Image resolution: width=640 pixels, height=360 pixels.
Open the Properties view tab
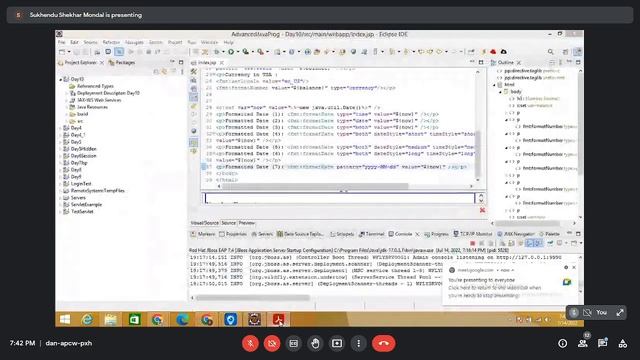(233, 234)
